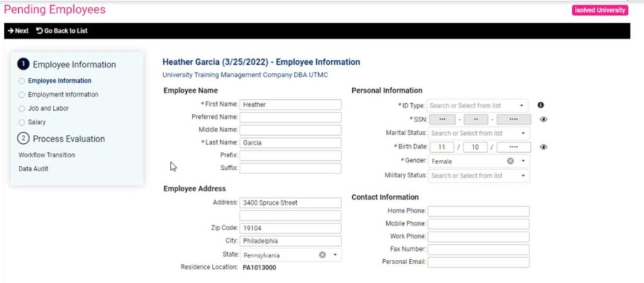Viewport: 644px width, 283px height.
Task: Focus the last SSN segment box
Action: click(x=513, y=119)
